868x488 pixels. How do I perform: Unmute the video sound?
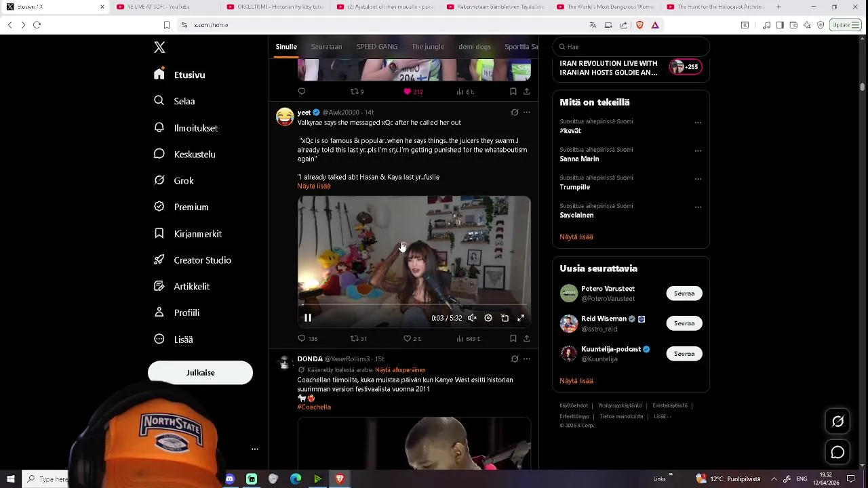tap(472, 318)
